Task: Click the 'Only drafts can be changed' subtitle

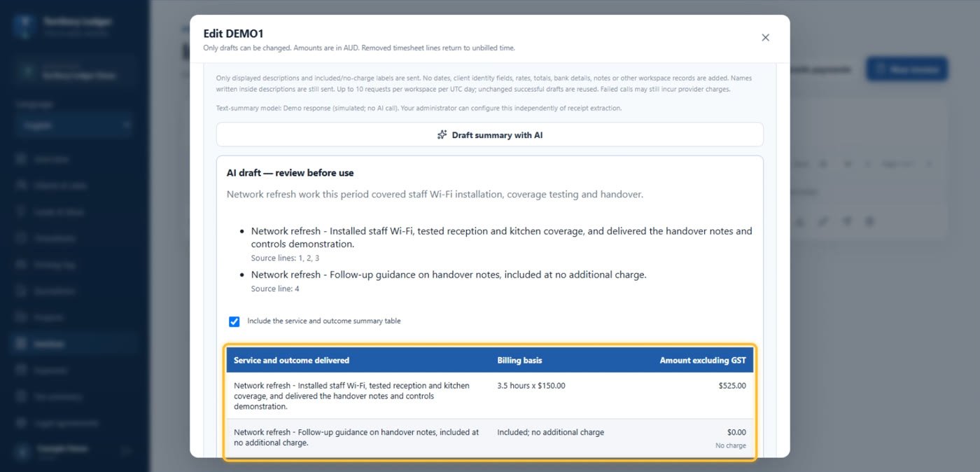Action: (359, 48)
